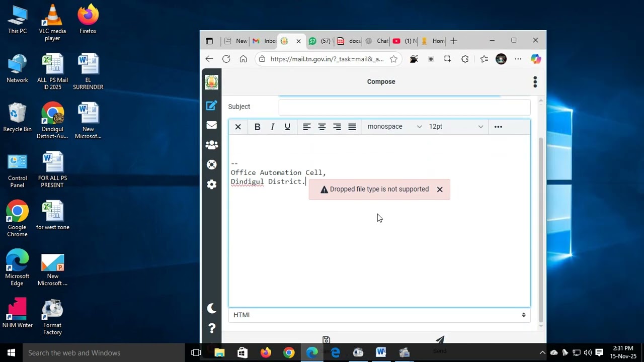Toggle Bold formatting
This screenshot has width=644, height=362.
[257, 127]
